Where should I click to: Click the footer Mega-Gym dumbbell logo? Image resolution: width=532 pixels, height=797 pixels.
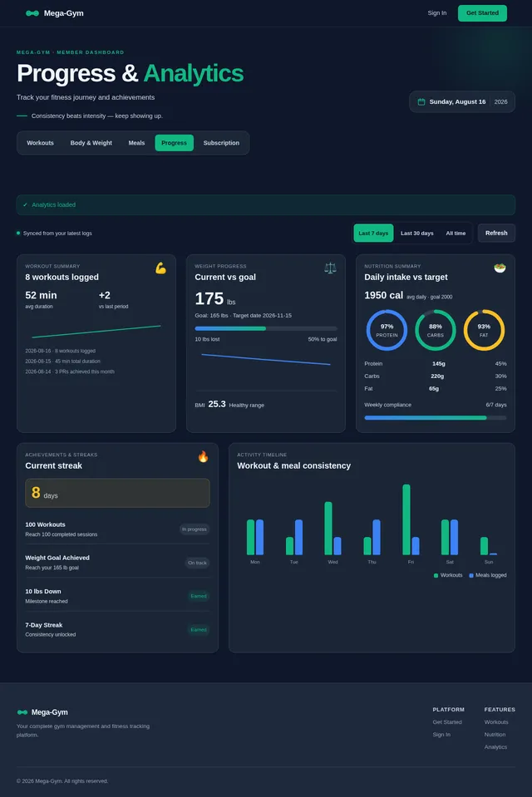(x=22, y=712)
